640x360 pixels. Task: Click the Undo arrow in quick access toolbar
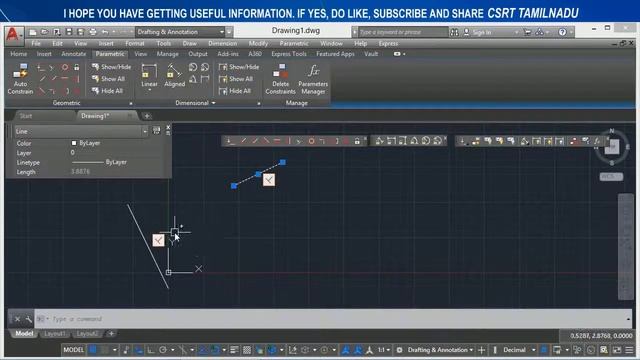tap(105, 32)
